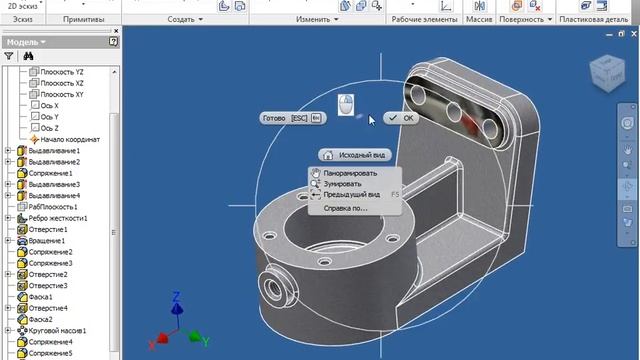Click the Начало координат origin point icon
This screenshot has height=360, width=640.
click(x=34, y=140)
